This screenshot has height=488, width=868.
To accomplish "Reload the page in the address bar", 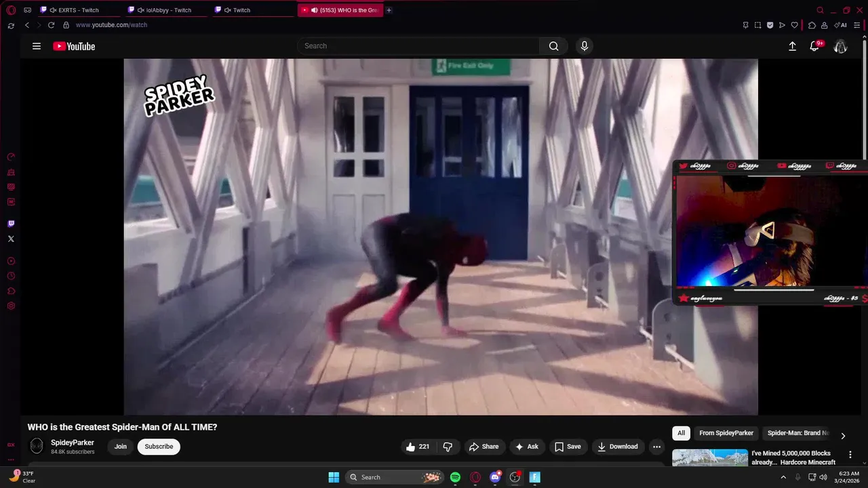I will 51,25.
